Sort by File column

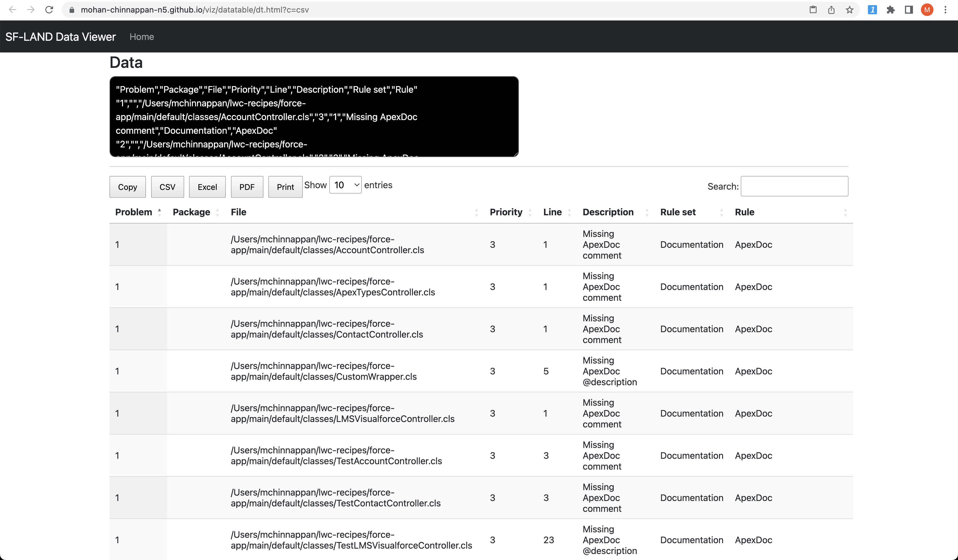(354, 212)
